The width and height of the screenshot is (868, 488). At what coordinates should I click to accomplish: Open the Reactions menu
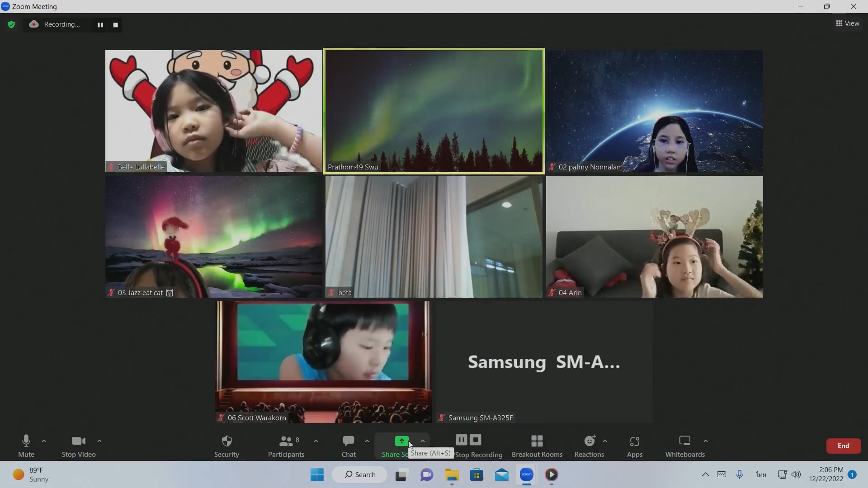589,446
